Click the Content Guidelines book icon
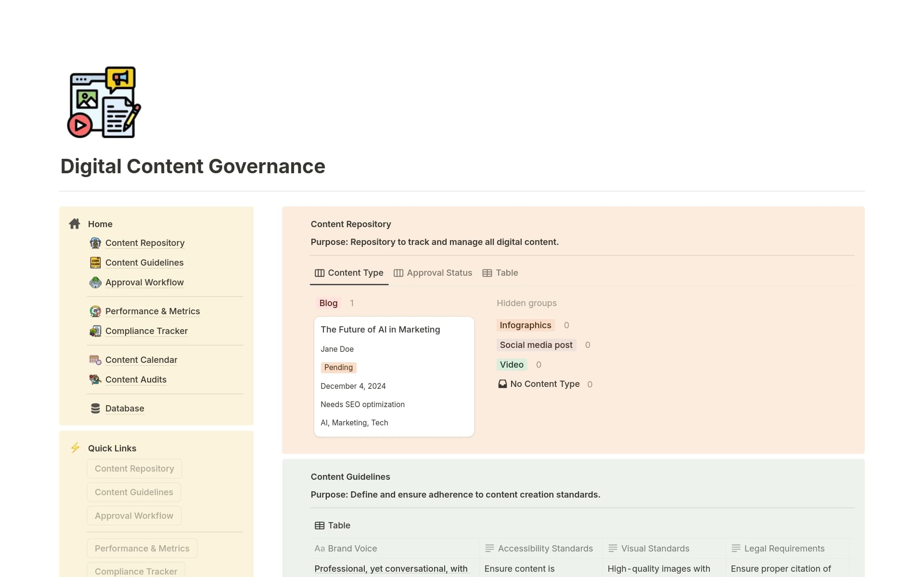Viewport: 924px width, 577px height. [95, 263]
